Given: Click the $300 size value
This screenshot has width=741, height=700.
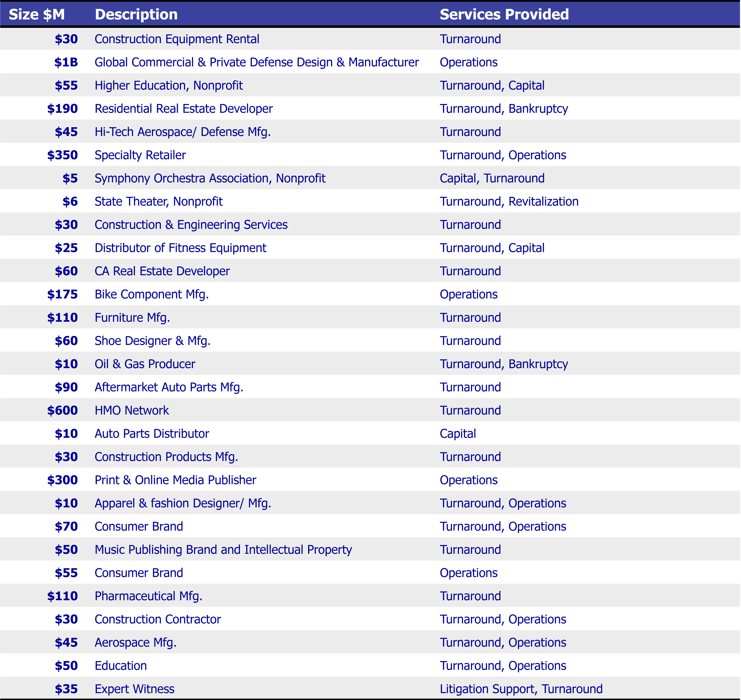Looking at the screenshot, I should coord(62,480).
